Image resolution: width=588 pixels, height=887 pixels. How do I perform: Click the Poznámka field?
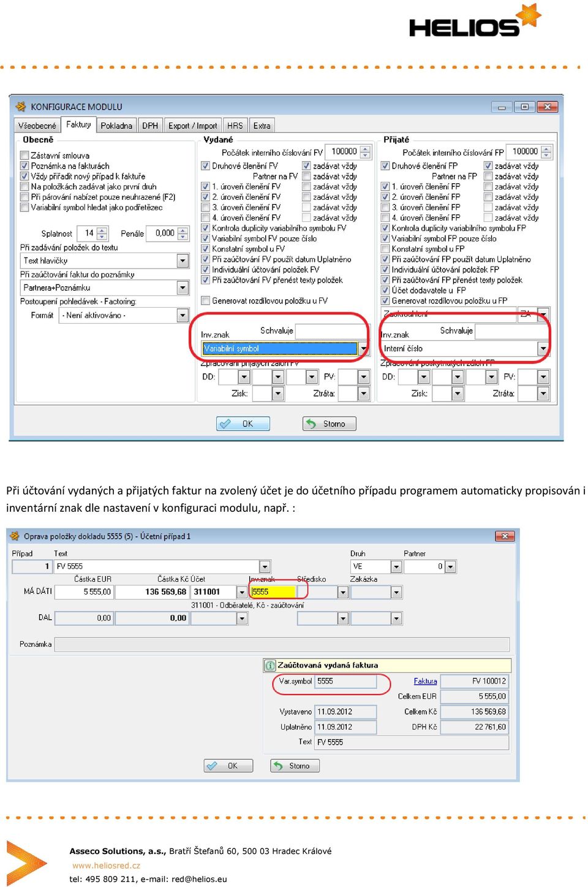pyautogui.click(x=282, y=644)
